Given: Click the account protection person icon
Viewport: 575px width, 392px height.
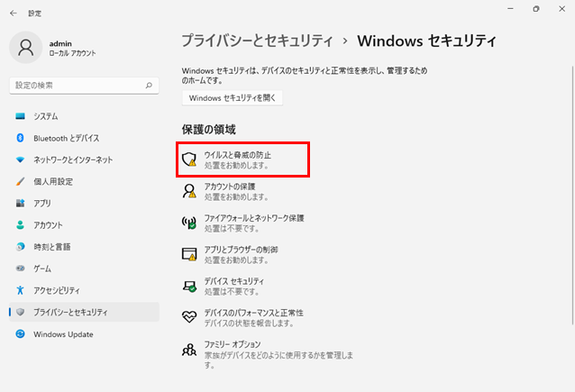Looking at the screenshot, I should (189, 191).
